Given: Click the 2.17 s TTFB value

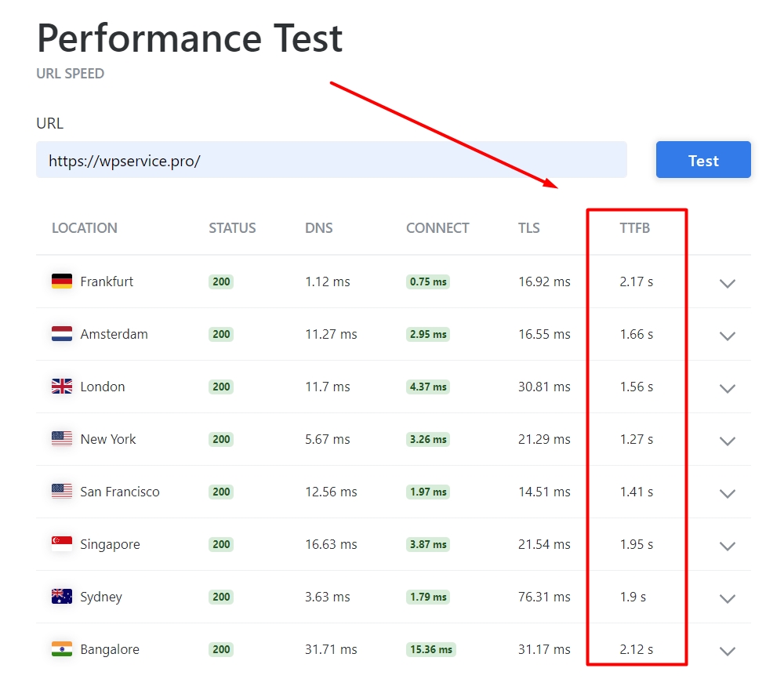Looking at the screenshot, I should pyautogui.click(x=637, y=281).
